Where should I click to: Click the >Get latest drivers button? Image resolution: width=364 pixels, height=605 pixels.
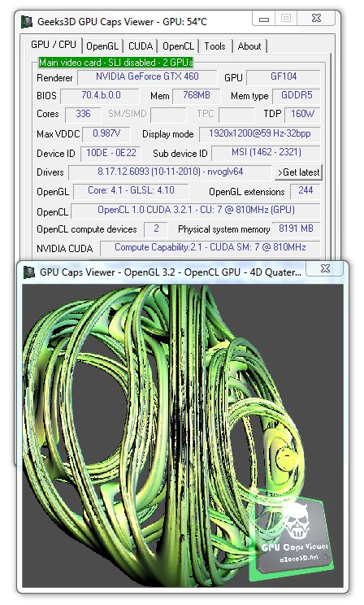(299, 172)
